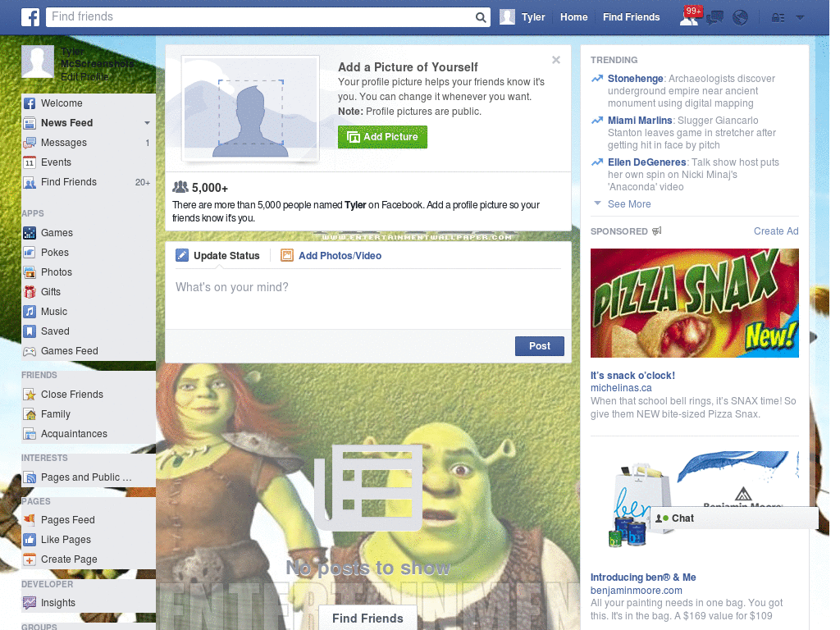Open the Close Friends star icon
This screenshot has height=630, width=840.
30,395
